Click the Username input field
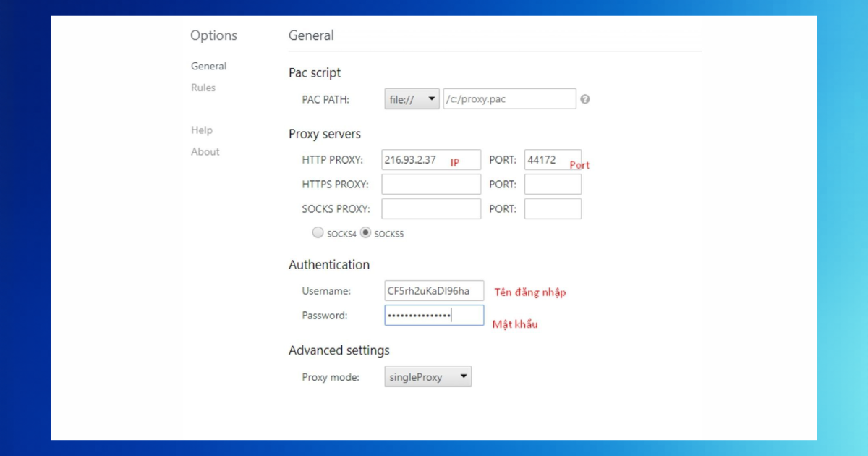Viewport: 868px width, 456px height. pos(434,291)
